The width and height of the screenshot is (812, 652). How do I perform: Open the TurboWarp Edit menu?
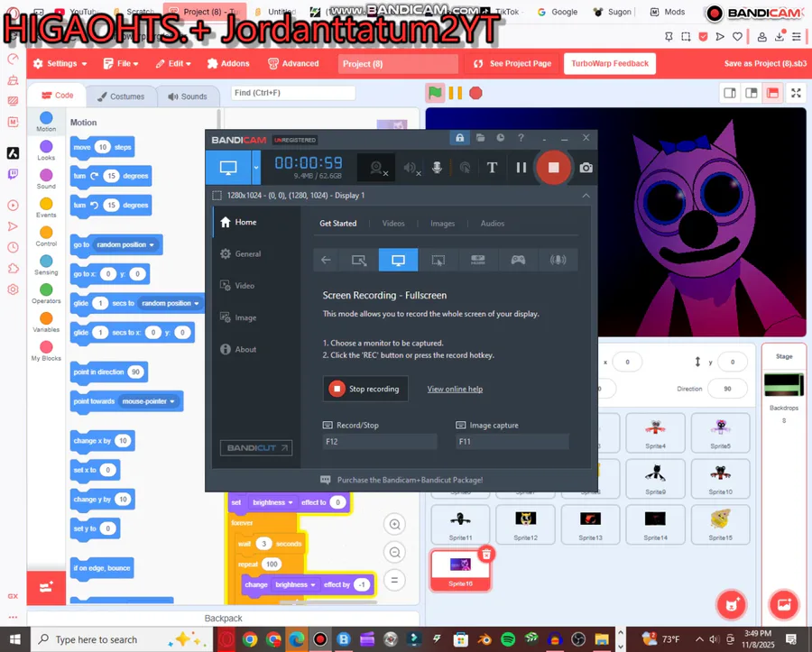pos(173,64)
